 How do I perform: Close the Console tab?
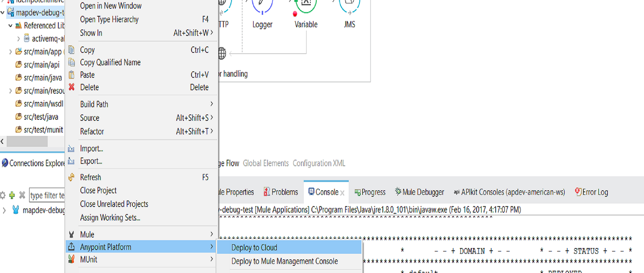[x=342, y=193]
